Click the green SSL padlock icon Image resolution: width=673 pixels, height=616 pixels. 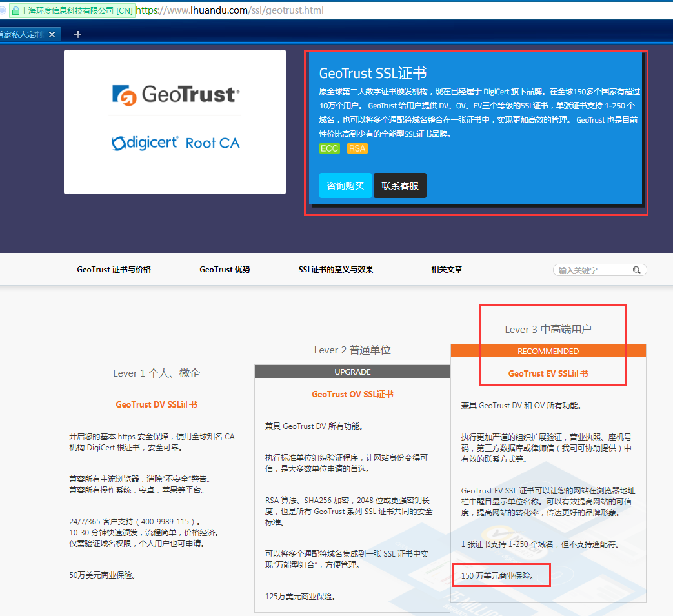[x=15, y=11]
